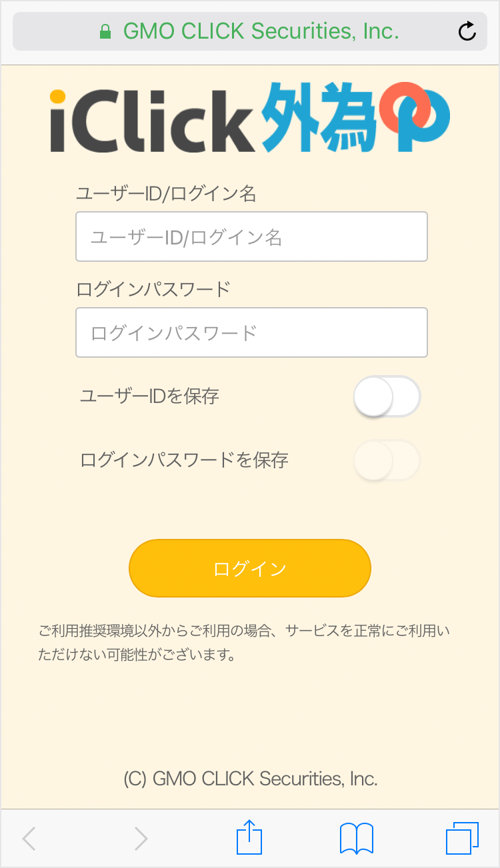Image resolution: width=500 pixels, height=868 pixels.
Task: Reload the page with the refresh icon
Action: click(467, 31)
